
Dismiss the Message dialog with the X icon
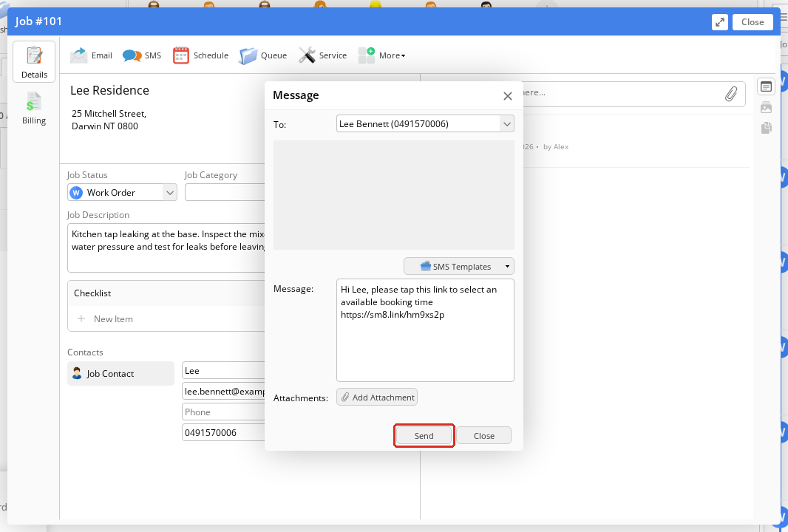click(508, 96)
